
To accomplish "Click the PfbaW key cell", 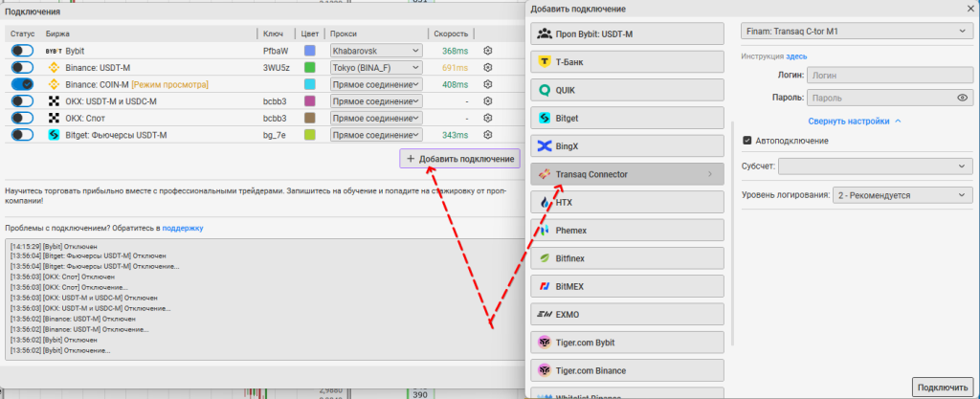I will (x=276, y=51).
